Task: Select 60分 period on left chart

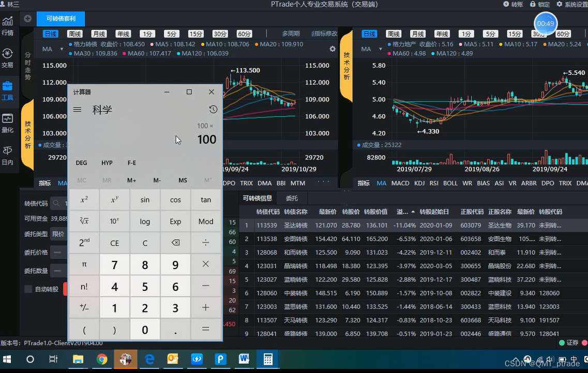Action: tap(244, 34)
